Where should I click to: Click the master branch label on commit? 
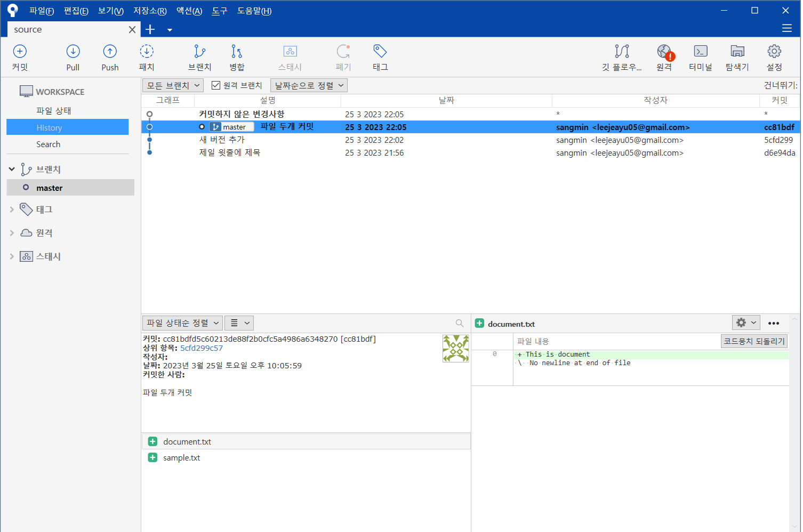point(231,127)
